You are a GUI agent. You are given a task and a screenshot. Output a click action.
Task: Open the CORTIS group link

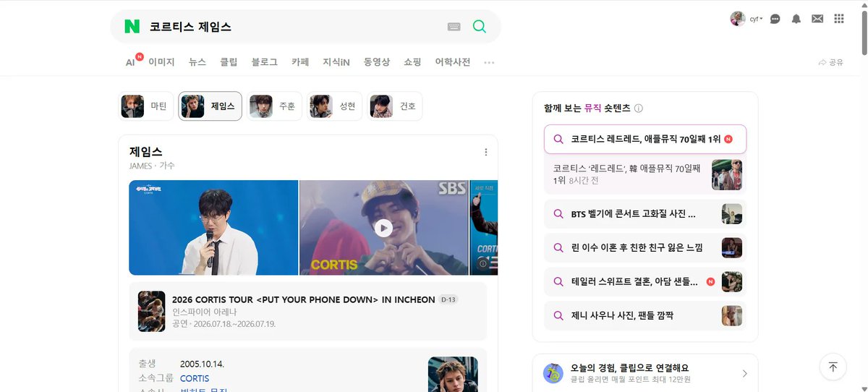point(195,378)
